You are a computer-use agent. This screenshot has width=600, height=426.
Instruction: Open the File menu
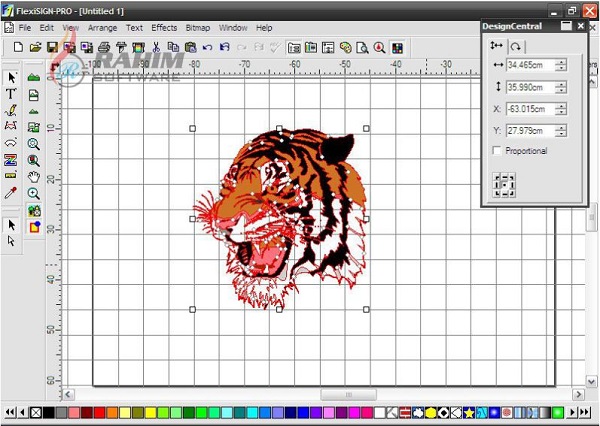25,28
